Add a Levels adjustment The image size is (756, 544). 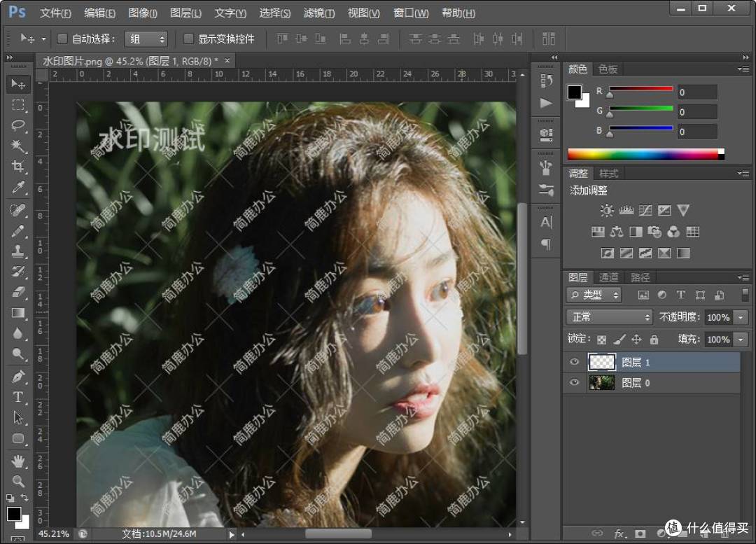[x=626, y=210]
